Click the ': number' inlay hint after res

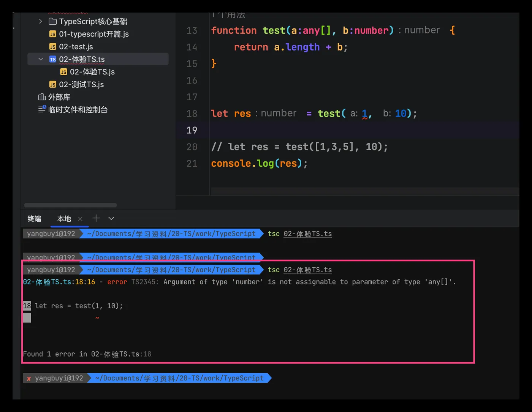coord(276,113)
